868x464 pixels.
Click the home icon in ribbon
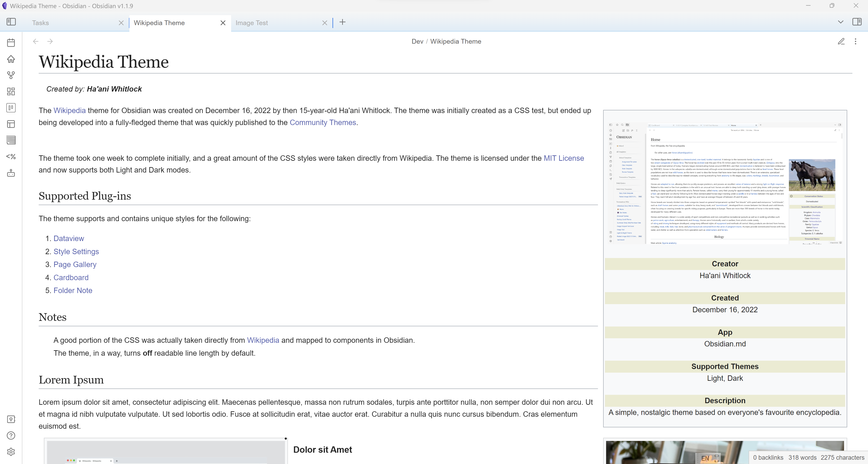pyautogui.click(x=11, y=59)
